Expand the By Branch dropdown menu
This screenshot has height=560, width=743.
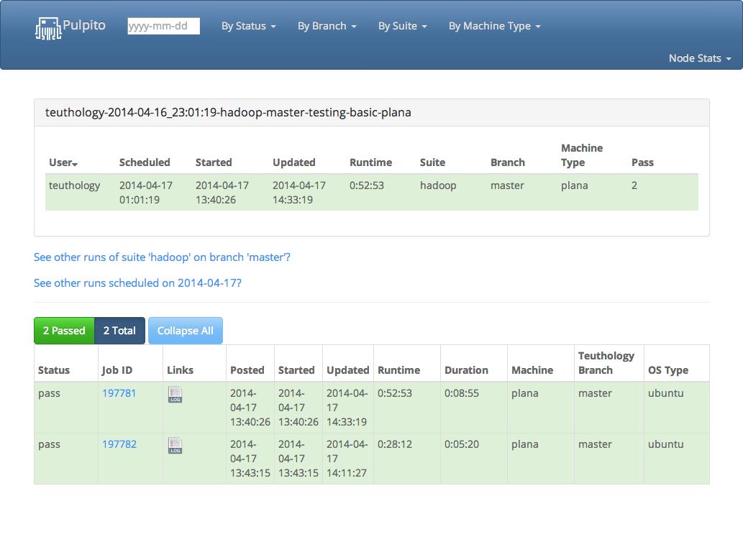(x=327, y=26)
